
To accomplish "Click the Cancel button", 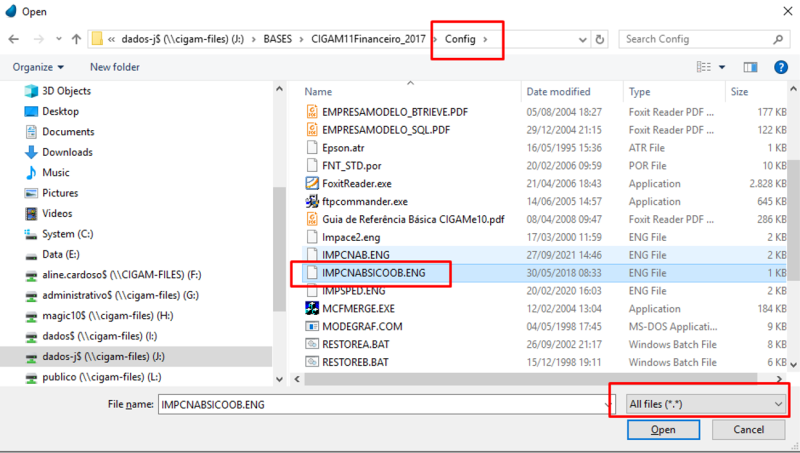I will pos(748,430).
